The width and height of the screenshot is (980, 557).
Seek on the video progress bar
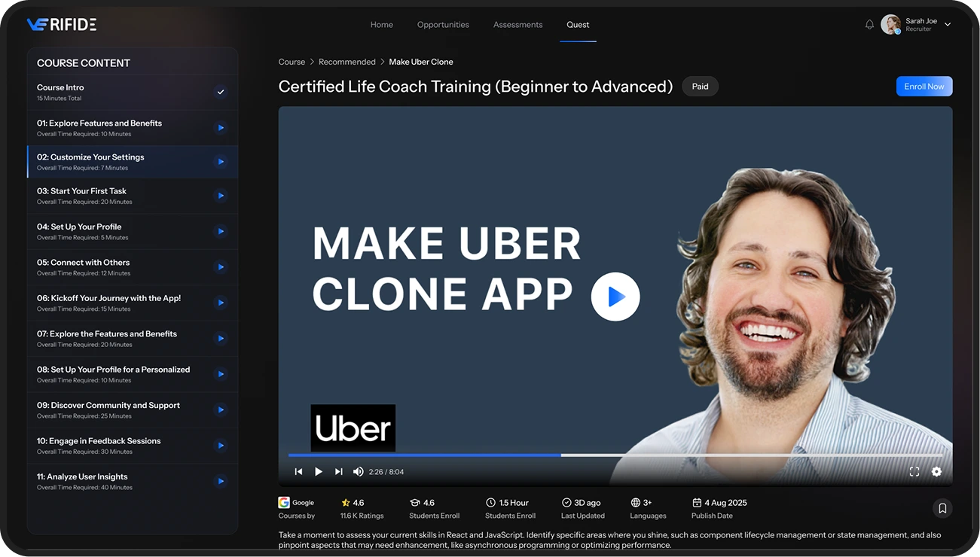pyautogui.click(x=678, y=455)
